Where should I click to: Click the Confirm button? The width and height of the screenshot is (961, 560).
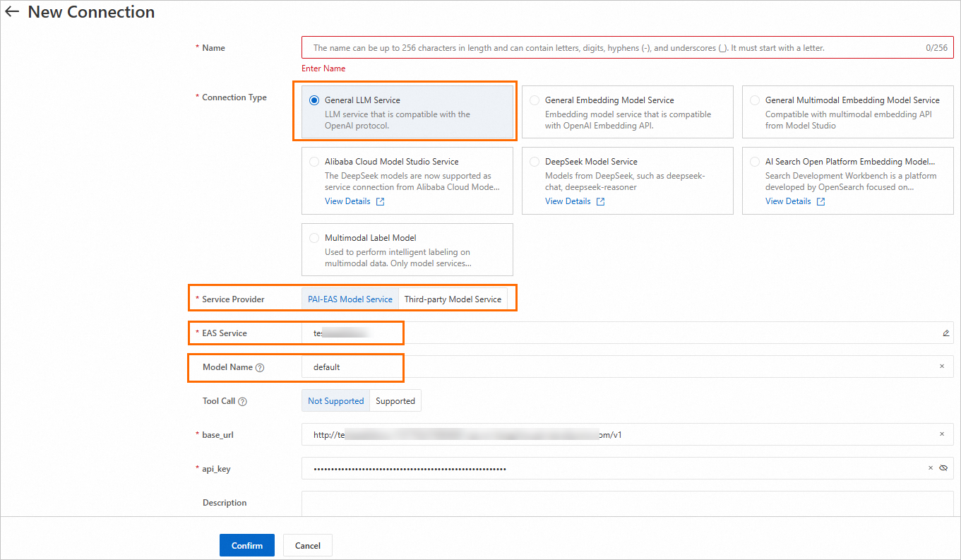click(x=246, y=545)
